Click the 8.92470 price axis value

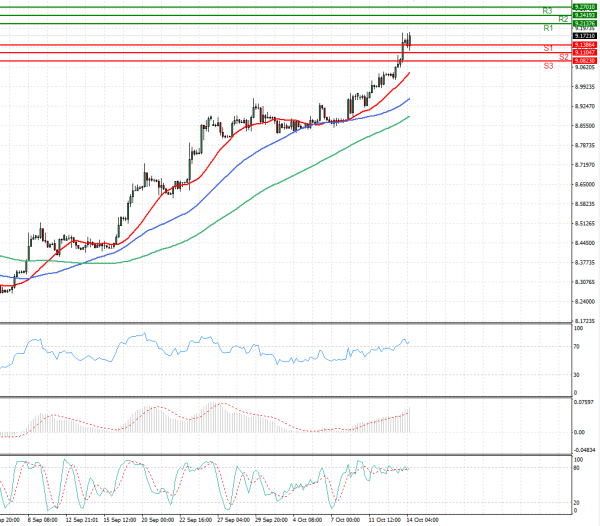coord(585,106)
